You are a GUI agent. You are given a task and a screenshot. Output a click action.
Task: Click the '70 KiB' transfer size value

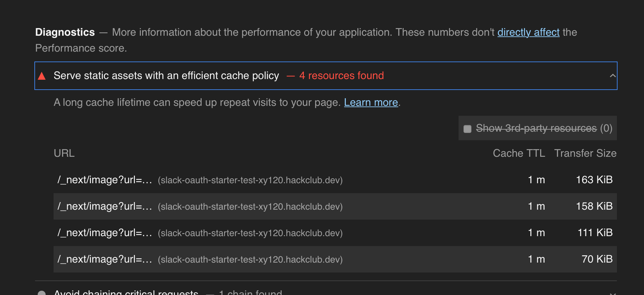point(597,259)
